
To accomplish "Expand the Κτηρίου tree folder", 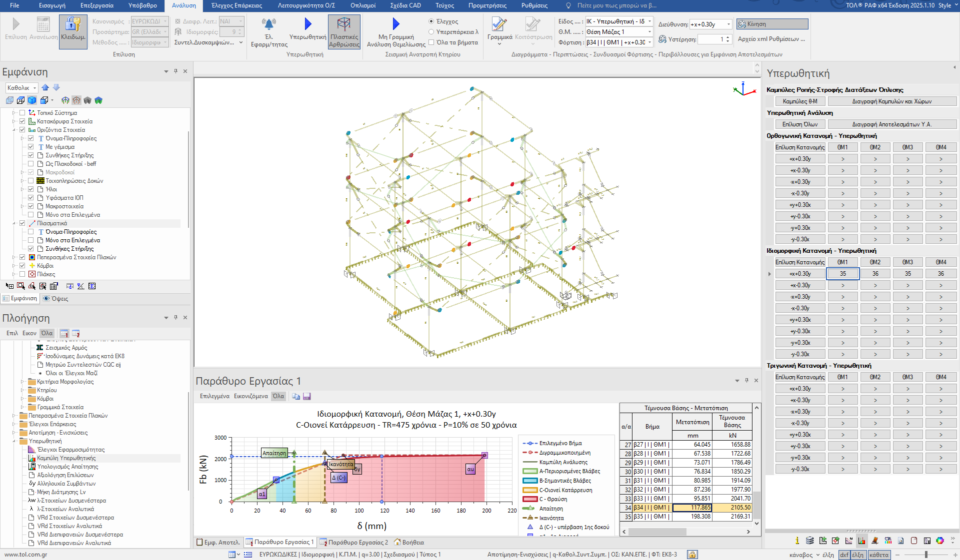I will [22, 390].
